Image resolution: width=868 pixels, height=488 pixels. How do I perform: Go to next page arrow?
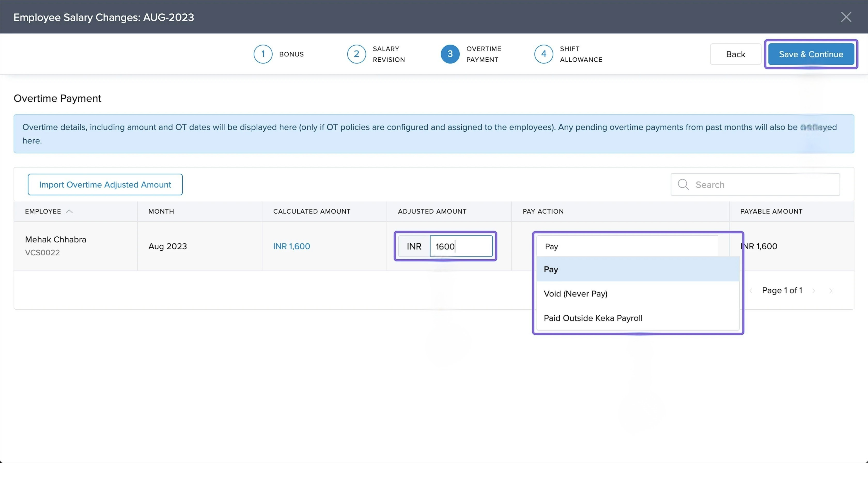pyautogui.click(x=814, y=291)
